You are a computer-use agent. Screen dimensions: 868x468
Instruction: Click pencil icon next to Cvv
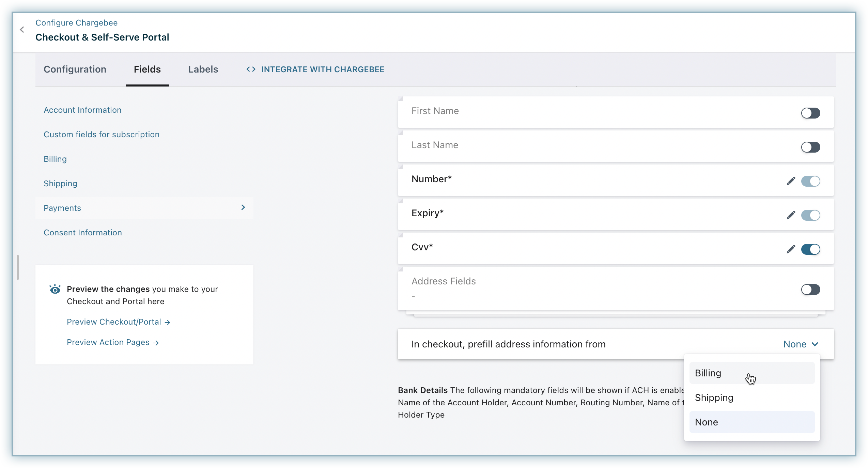point(791,249)
